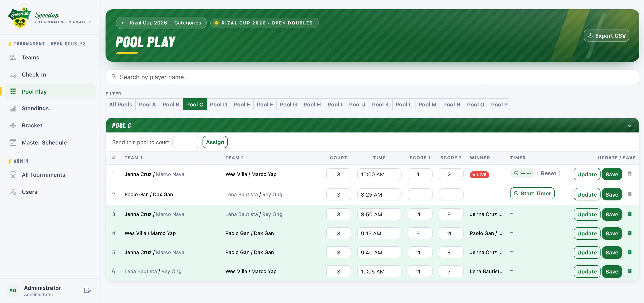Click Assign button for pool court

[x=215, y=142]
